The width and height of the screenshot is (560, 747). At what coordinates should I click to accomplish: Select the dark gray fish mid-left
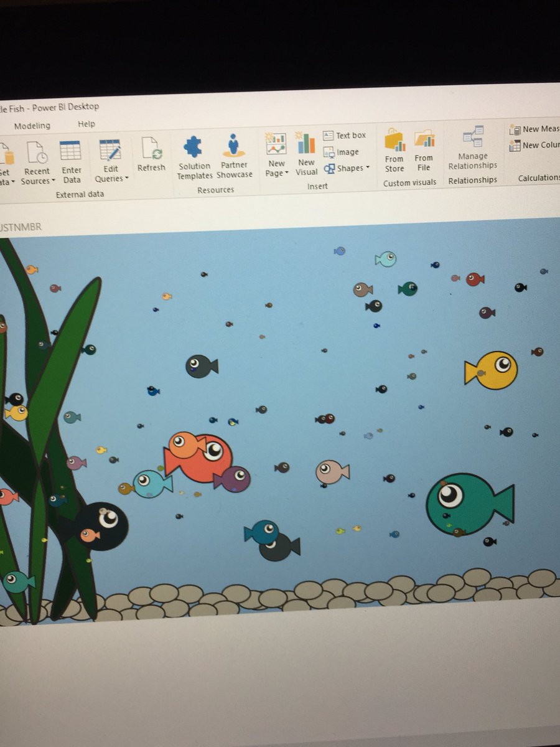click(202, 366)
